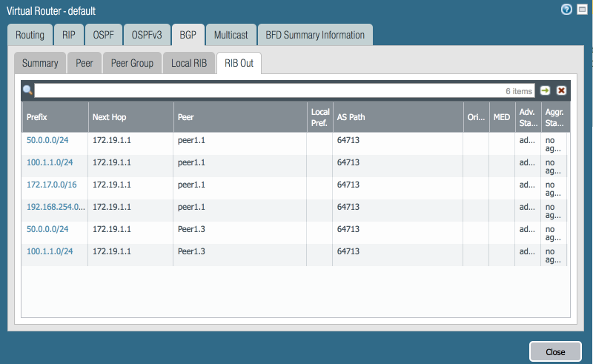
Task: Click into the filter search field
Action: pyautogui.click(x=267, y=90)
